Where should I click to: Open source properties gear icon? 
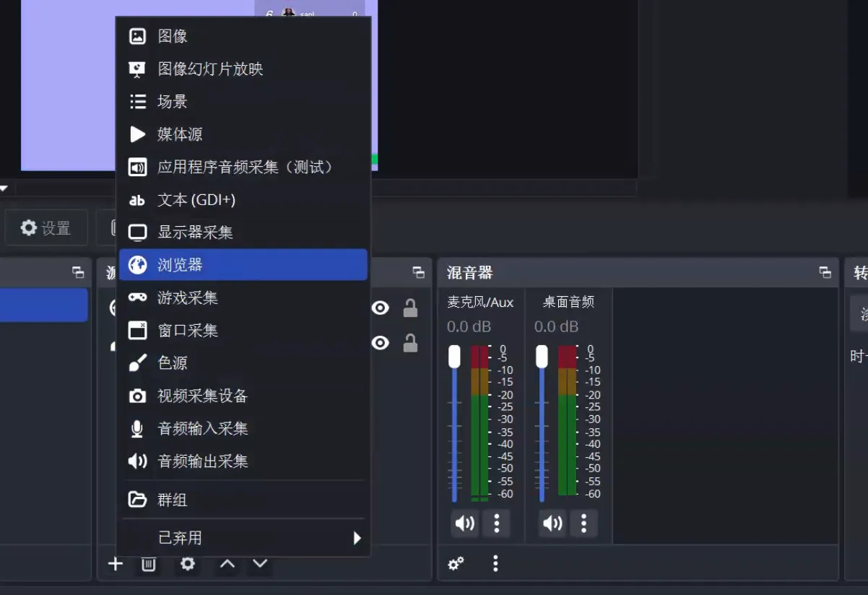(188, 564)
